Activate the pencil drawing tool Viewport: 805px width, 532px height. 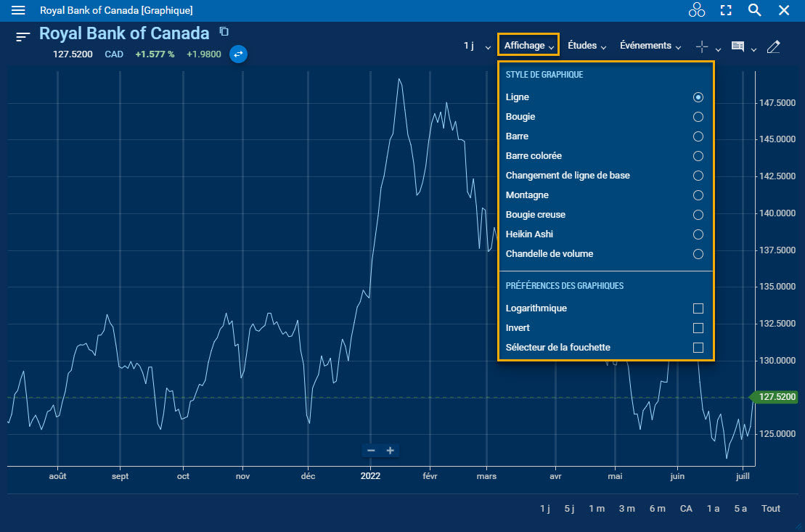click(x=773, y=46)
